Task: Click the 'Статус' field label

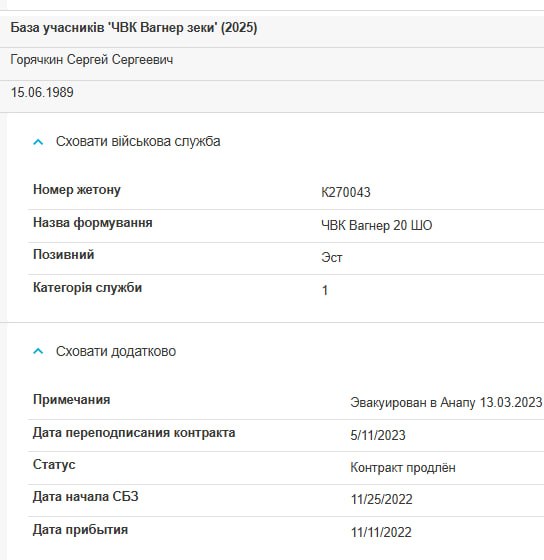Action: 54,465
